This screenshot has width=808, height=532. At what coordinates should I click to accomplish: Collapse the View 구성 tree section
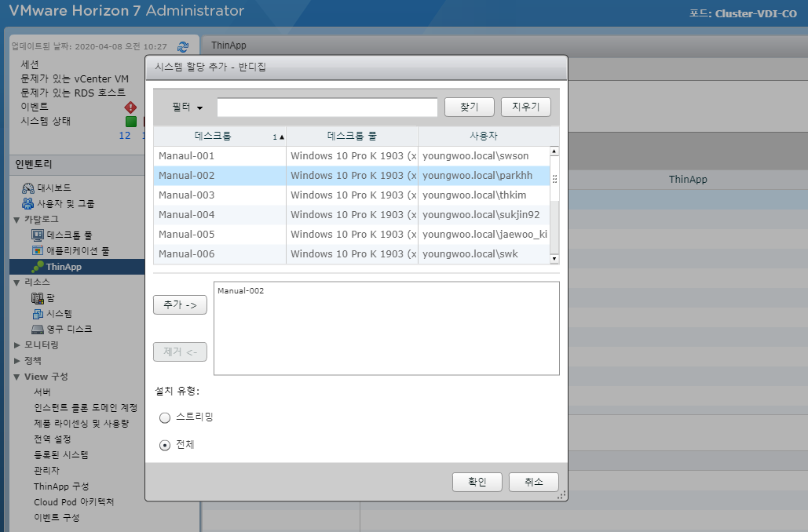tap(16, 377)
